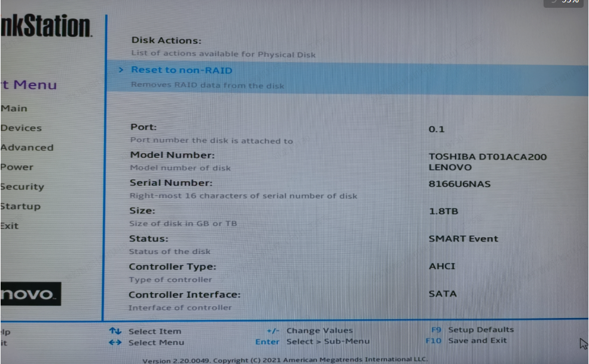Click the Version 2.20.0049 copyright line
This screenshot has height=364, width=589.
coord(285,360)
